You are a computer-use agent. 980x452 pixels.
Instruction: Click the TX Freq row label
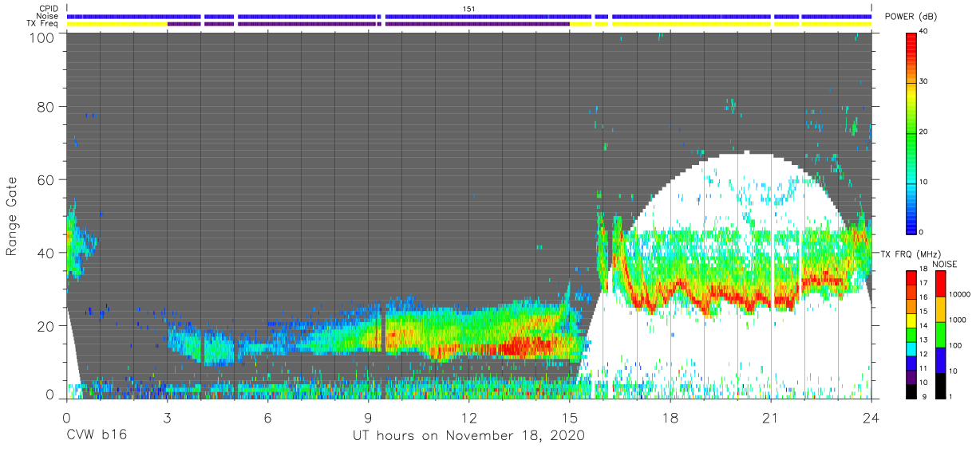pyautogui.click(x=42, y=24)
